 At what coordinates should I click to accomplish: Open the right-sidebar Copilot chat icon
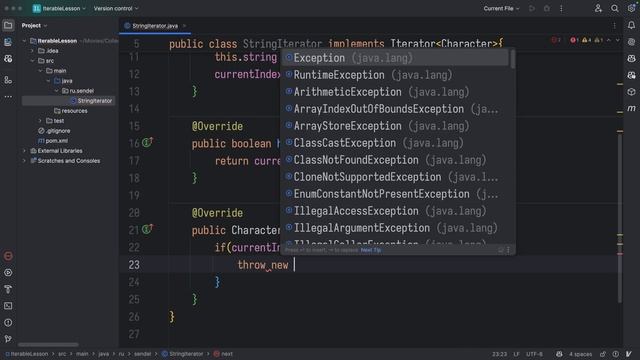[x=631, y=75]
